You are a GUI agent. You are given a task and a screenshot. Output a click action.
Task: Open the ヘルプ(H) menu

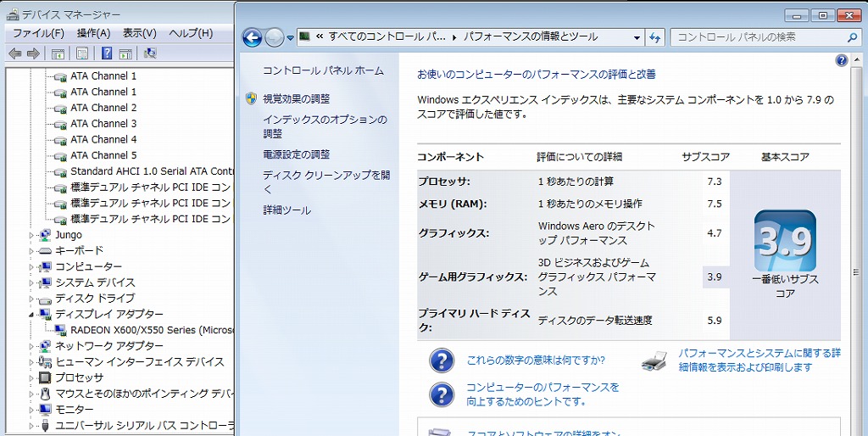[x=191, y=33]
